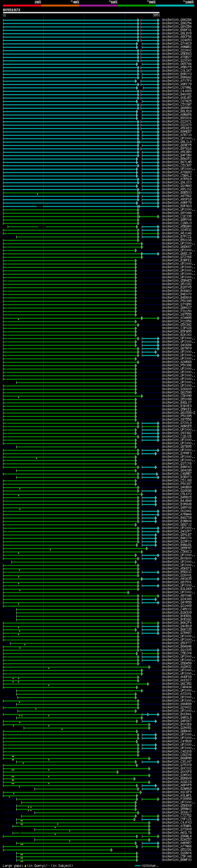Open hit UniRef100_Q8LBY8

click(176, 33)
